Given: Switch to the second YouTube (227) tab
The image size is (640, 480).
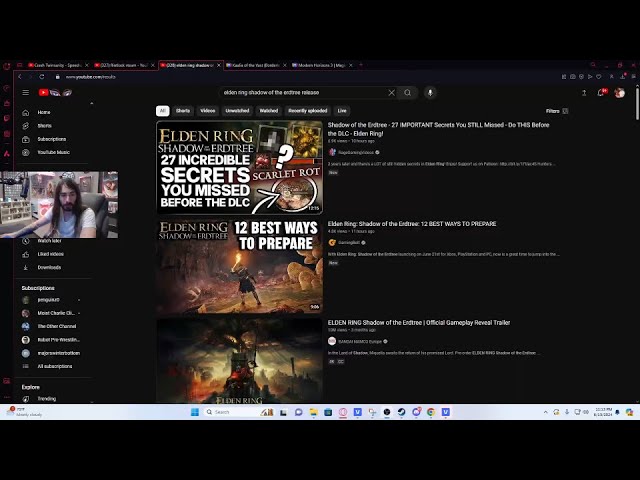Looking at the screenshot, I should pyautogui.click(x=124, y=65).
